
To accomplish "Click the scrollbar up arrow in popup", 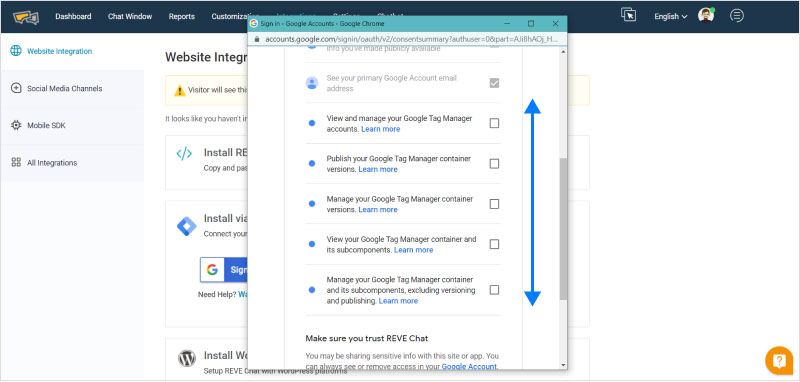I will point(563,52).
